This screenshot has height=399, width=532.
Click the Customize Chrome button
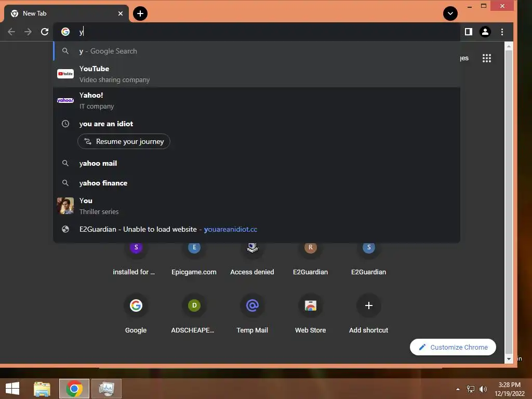[453, 347]
